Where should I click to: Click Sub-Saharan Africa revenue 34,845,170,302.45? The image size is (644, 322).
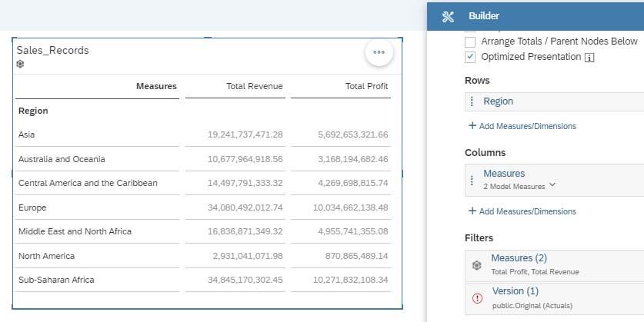[245, 280]
